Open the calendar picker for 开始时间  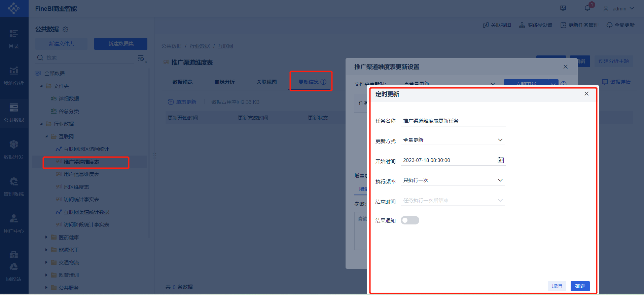tap(501, 160)
